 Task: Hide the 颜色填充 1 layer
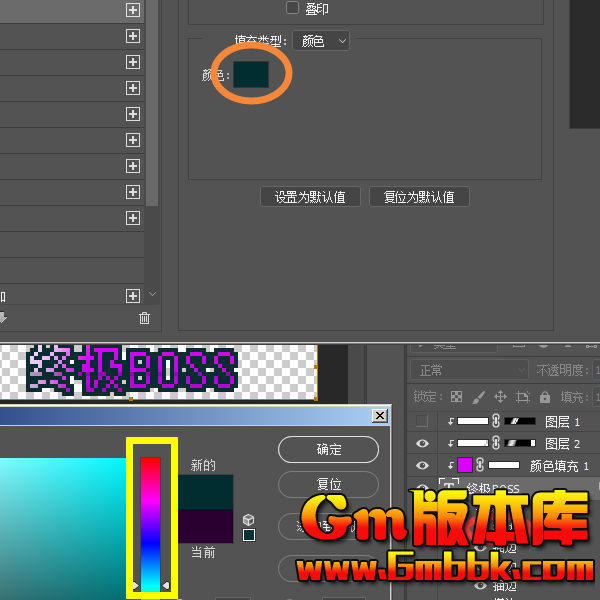[422, 465]
